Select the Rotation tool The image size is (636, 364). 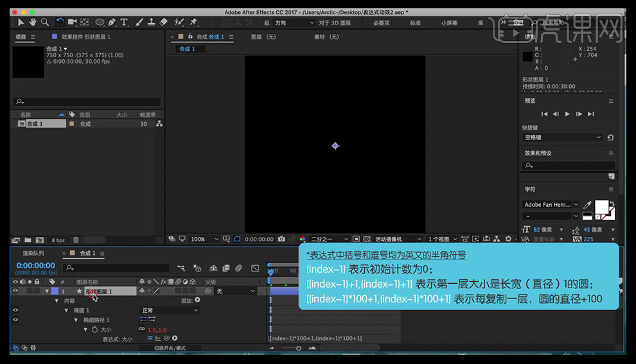pyautogui.click(x=60, y=22)
